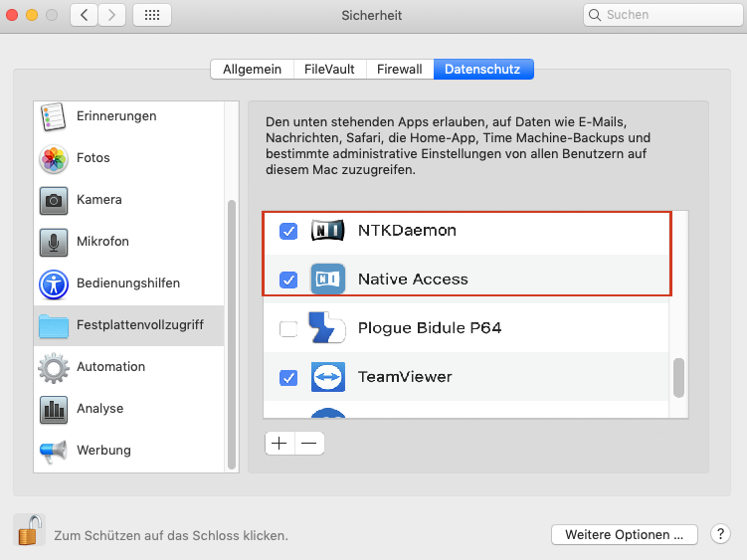This screenshot has width=747, height=560.
Task: Show all preferences grid button
Action: 152,15
